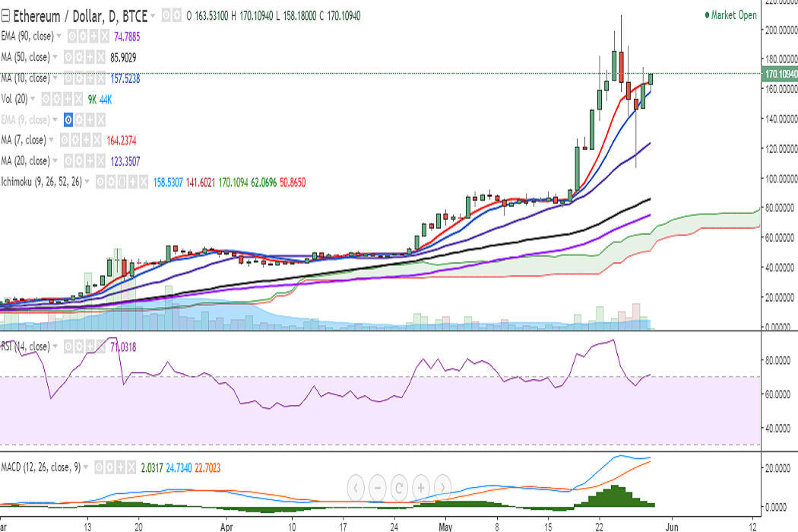Open settings gear for MA (50, close)
The width and height of the screenshot is (798, 532).
pos(79,58)
